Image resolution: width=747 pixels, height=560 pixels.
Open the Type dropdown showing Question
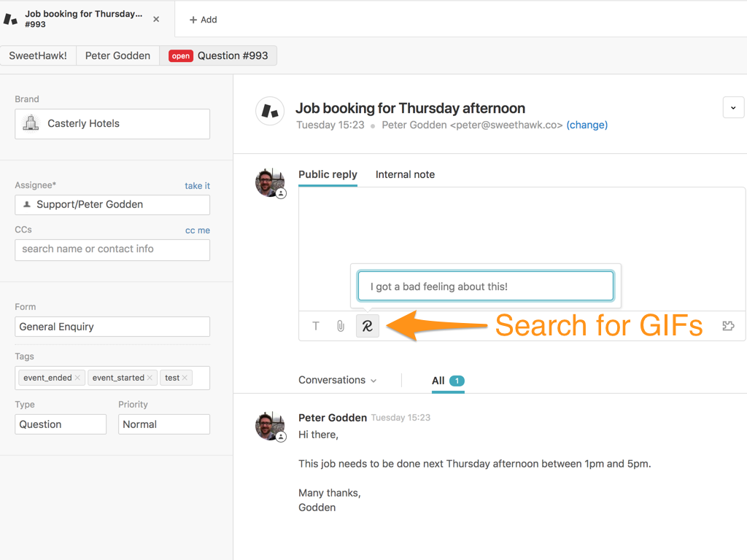tap(61, 424)
